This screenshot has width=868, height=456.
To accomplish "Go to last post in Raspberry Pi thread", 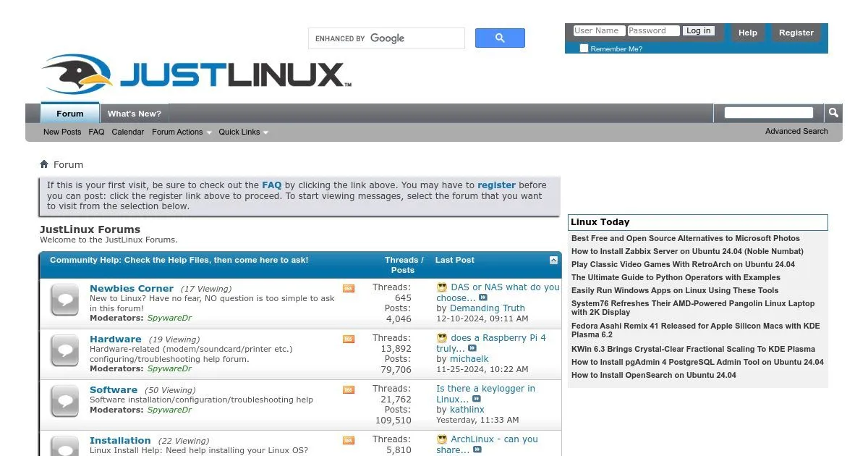I will click(472, 349).
